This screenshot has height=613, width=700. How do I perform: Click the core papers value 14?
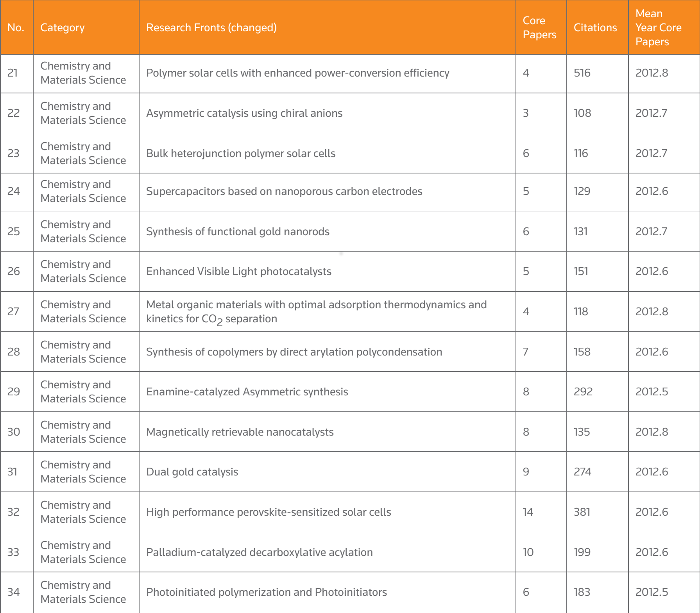(528, 512)
